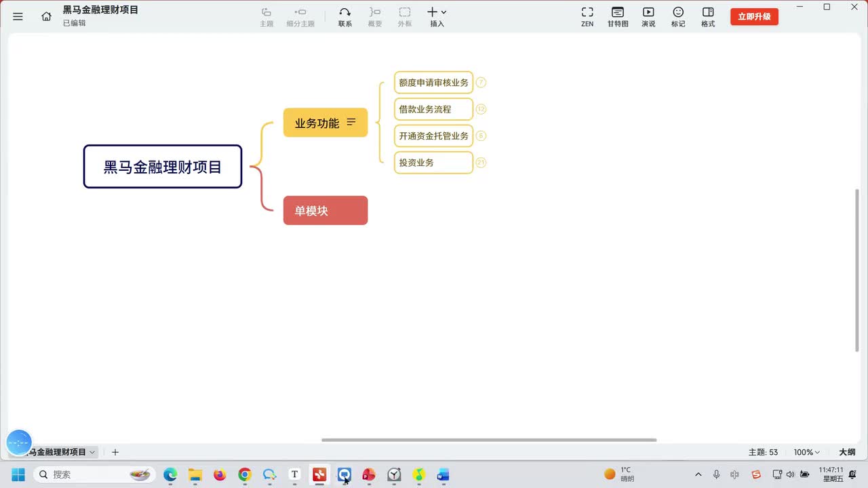Add a 概要 summary bracket
The image size is (868, 488).
tap(375, 17)
